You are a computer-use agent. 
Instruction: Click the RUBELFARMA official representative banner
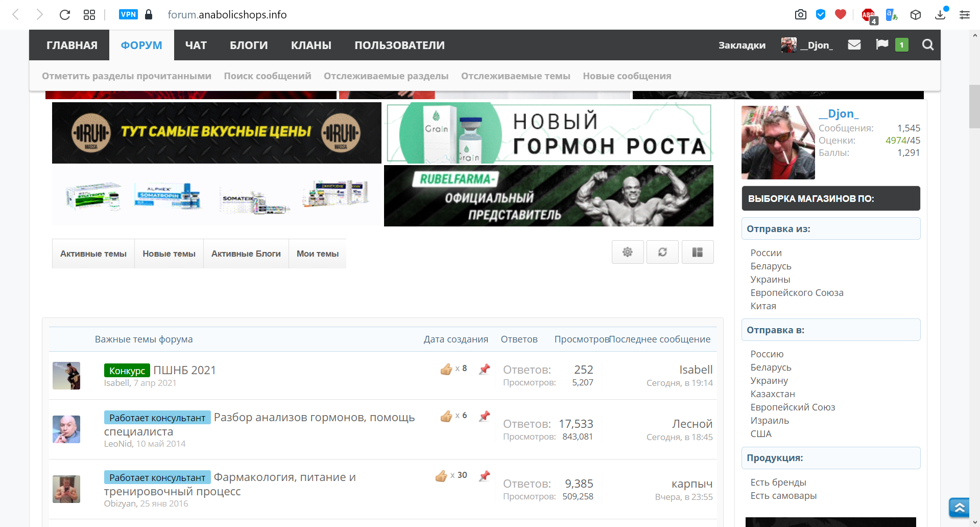(x=548, y=196)
